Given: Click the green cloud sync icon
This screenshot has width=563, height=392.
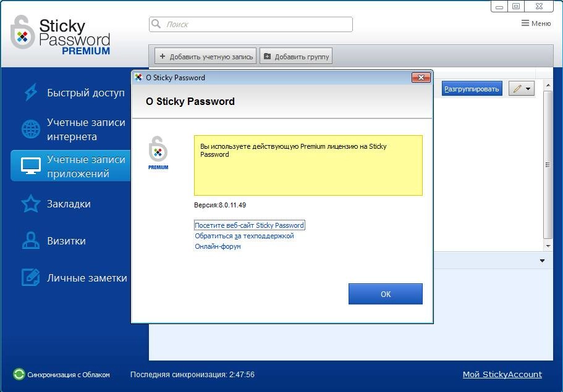Looking at the screenshot, I should point(19,375).
